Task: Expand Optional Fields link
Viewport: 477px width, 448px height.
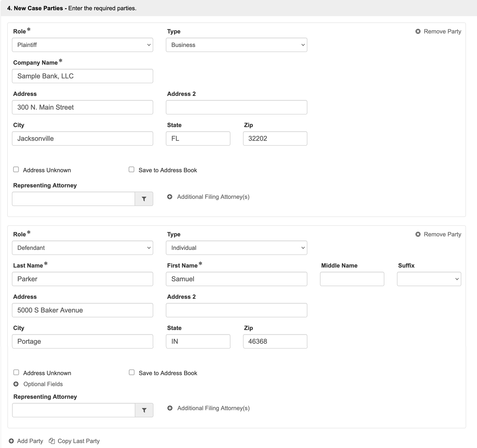Action: [x=43, y=384]
